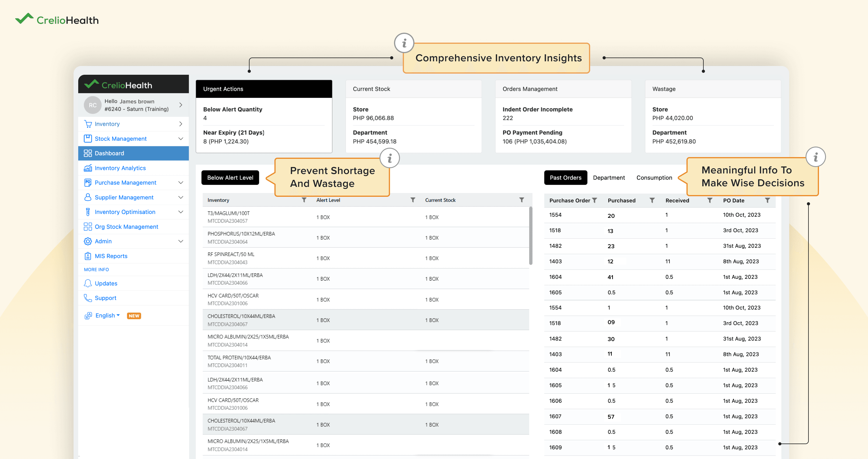Screen dimensions: 868x459
Task: Switch to the Department tab
Action: 609,178
